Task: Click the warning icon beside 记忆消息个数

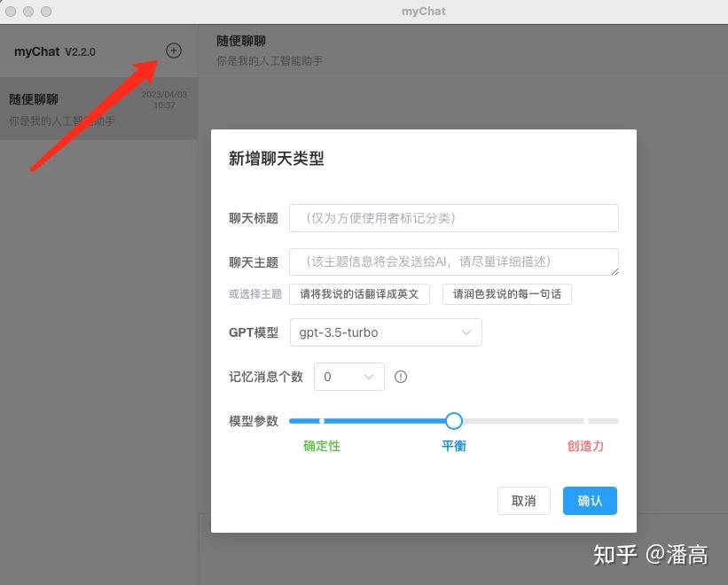Action: click(401, 377)
